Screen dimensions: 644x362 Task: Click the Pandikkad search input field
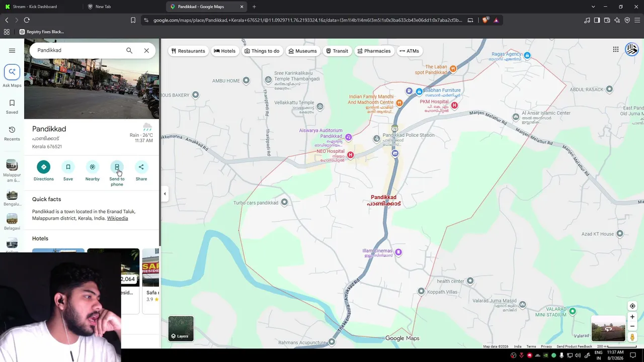[x=78, y=50]
